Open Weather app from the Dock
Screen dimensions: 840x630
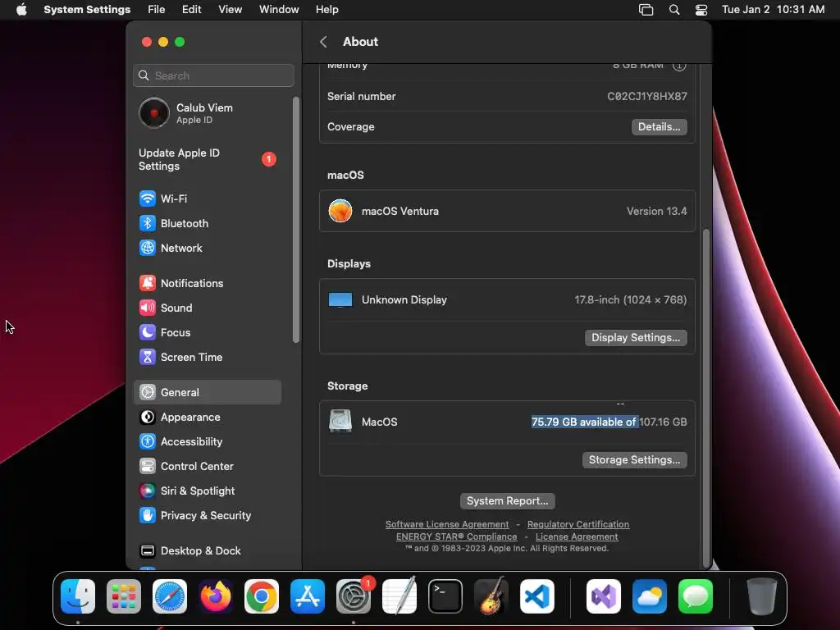pos(650,596)
